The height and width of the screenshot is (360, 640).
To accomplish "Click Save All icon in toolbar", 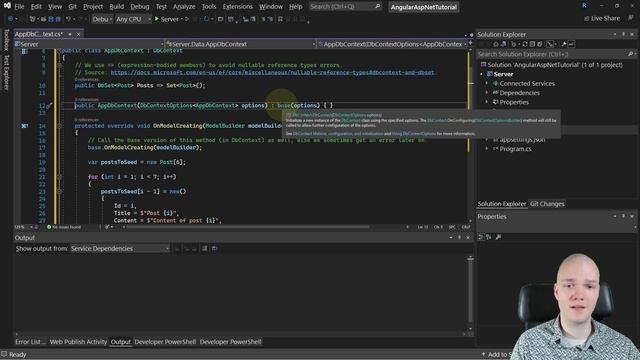I will (x=58, y=19).
